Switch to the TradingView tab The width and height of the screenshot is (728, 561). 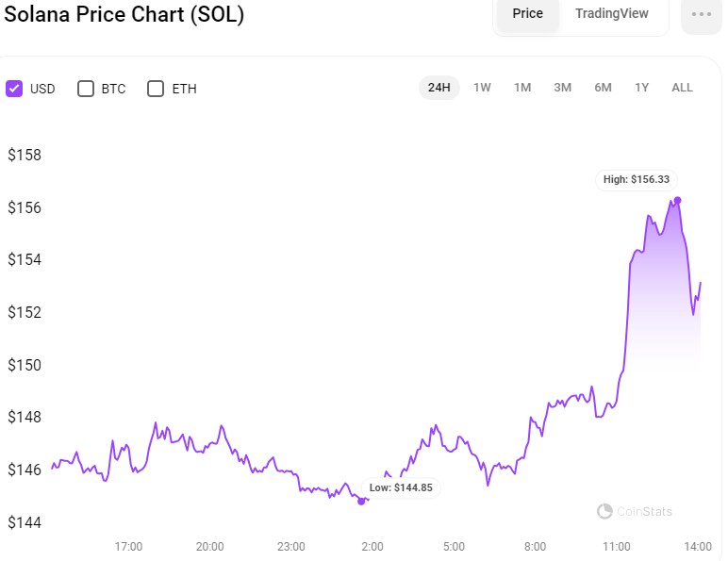point(611,13)
